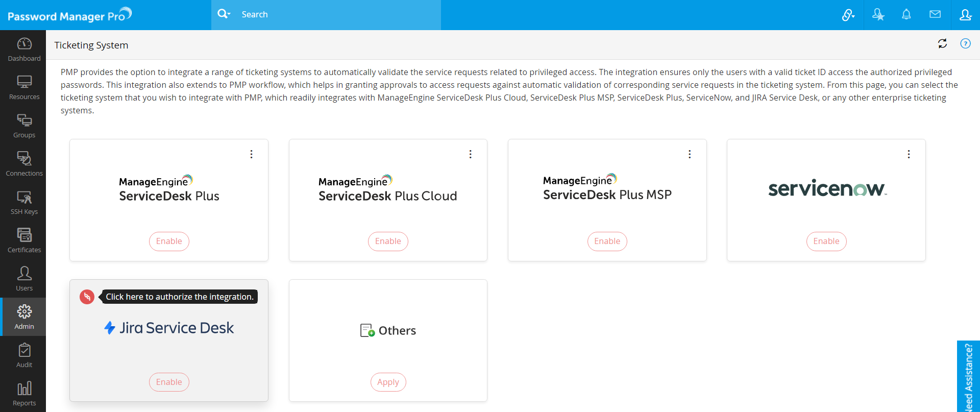Go to the Users section
The image size is (980, 412).
(24, 279)
